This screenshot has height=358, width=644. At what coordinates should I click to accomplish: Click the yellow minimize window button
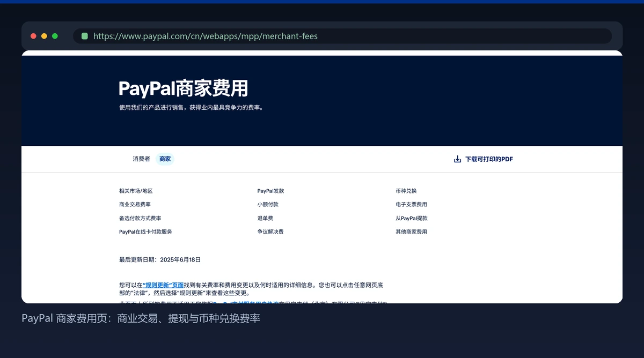coord(44,36)
